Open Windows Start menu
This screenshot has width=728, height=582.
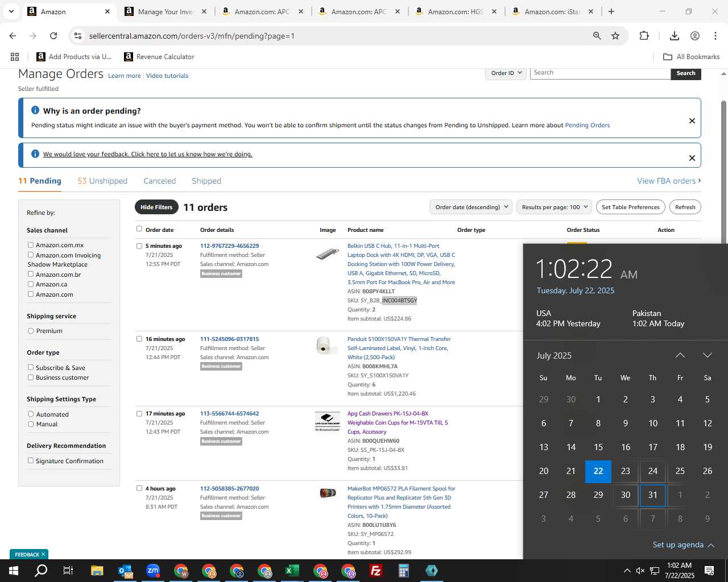[14, 571]
